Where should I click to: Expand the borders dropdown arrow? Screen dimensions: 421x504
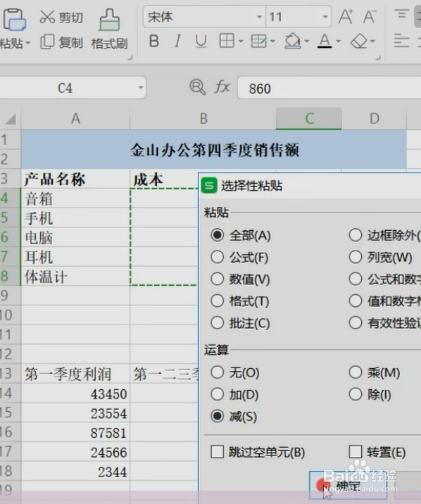point(241,41)
